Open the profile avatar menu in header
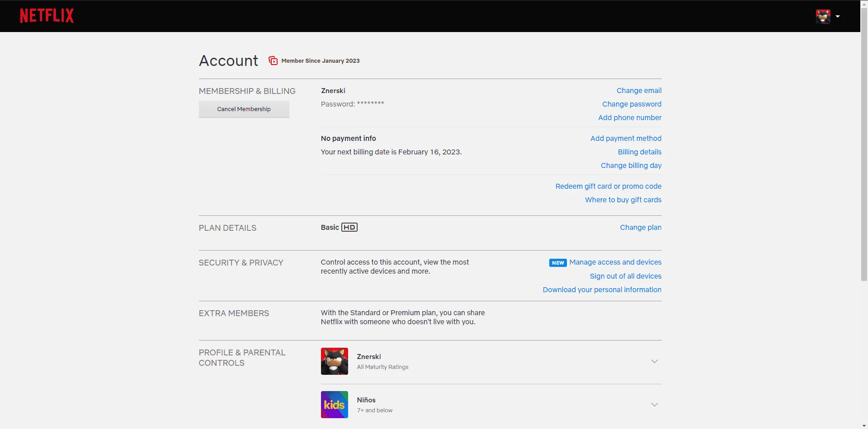 [x=823, y=16]
